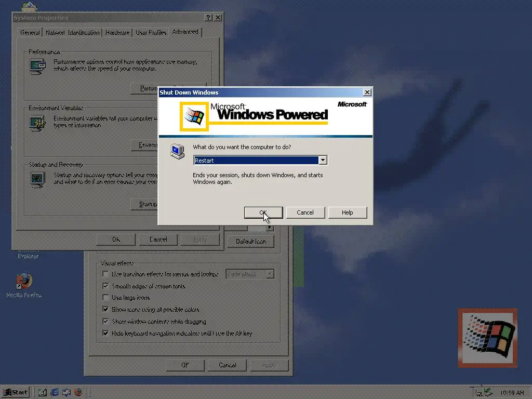532x399 pixels.
Task: Click the Performance section icon
Action: click(x=37, y=66)
